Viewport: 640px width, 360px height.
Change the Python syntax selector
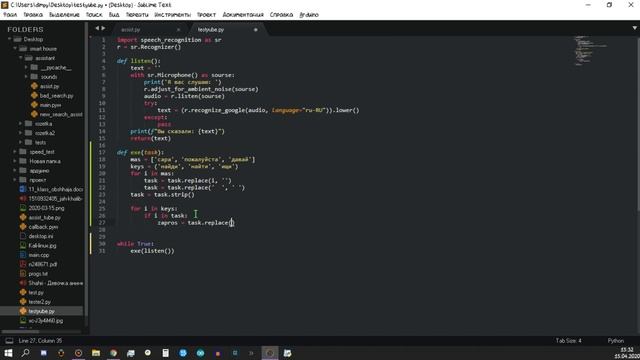pyautogui.click(x=616, y=340)
